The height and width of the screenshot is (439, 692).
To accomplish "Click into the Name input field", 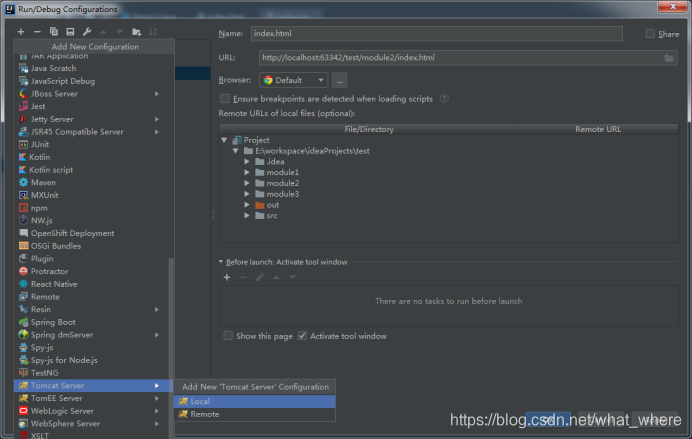I will pos(437,34).
